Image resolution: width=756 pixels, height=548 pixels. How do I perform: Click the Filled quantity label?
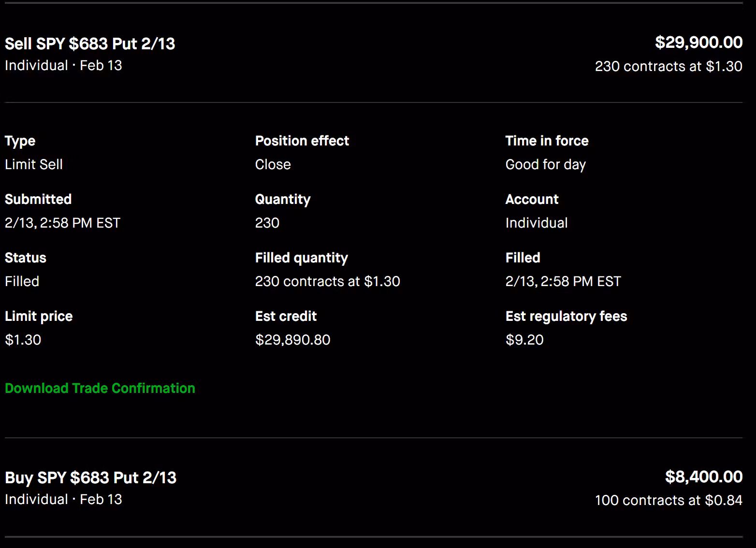[x=301, y=258]
